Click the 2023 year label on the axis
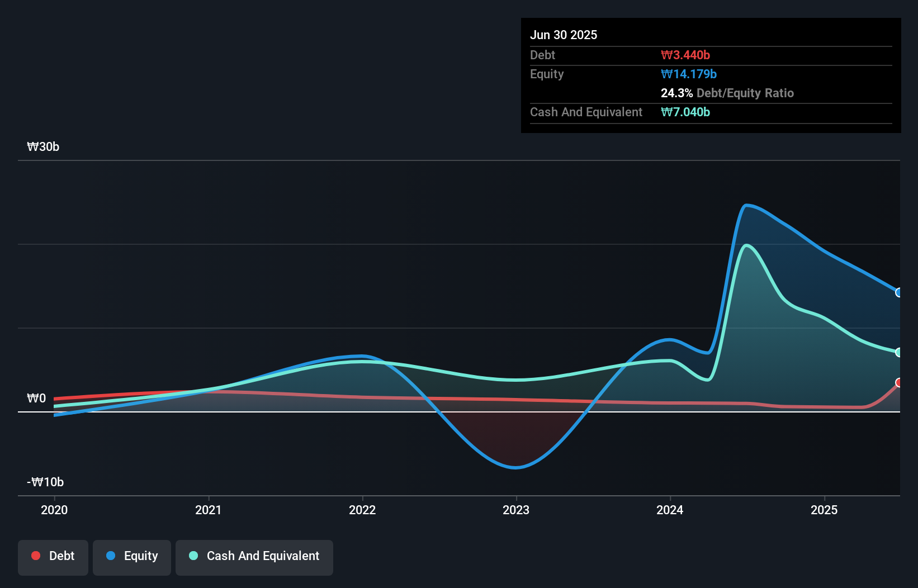The image size is (918, 588). 517,510
